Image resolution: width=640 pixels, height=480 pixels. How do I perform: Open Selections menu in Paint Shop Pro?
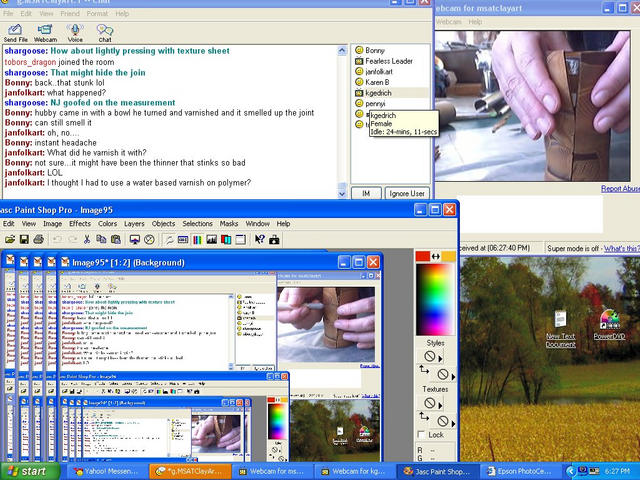197,224
